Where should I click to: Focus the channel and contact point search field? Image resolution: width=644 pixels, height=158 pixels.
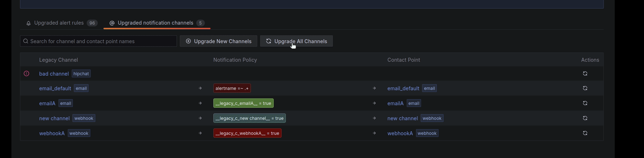(x=102, y=41)
